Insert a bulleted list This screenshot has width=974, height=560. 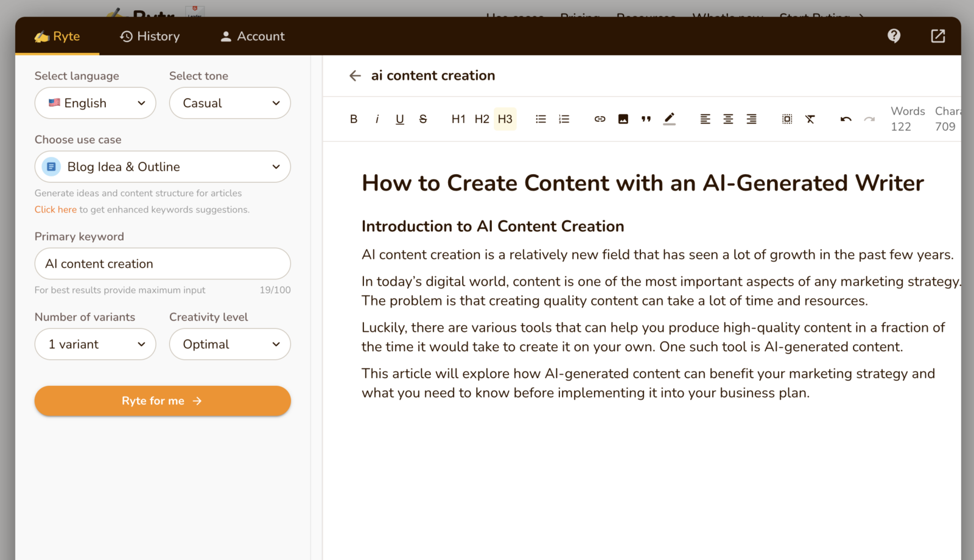coord(541,119)
